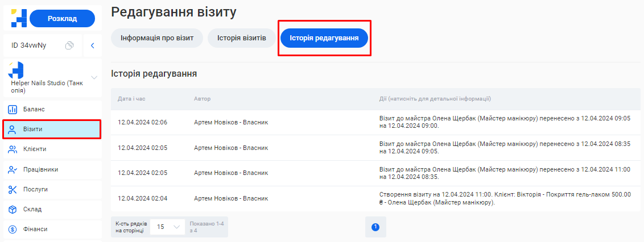Click pagination page 1 button
644x242 pixels.
click(375, 227)
